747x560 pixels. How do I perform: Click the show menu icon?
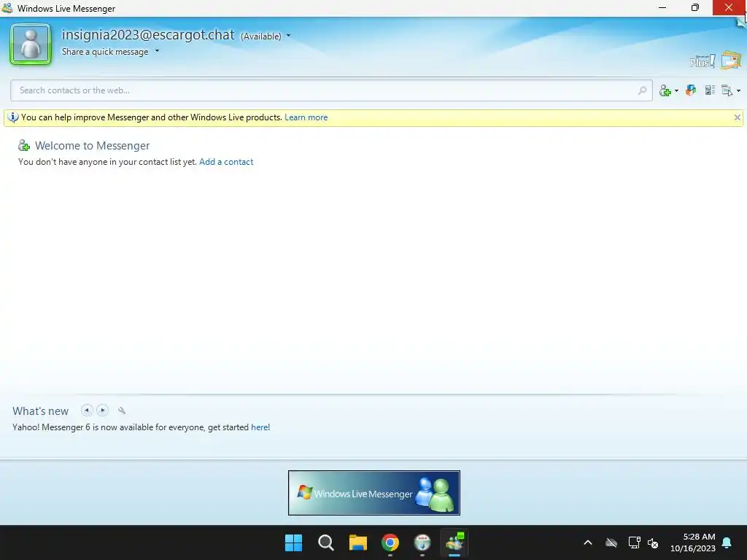click(x=727, y=90)
